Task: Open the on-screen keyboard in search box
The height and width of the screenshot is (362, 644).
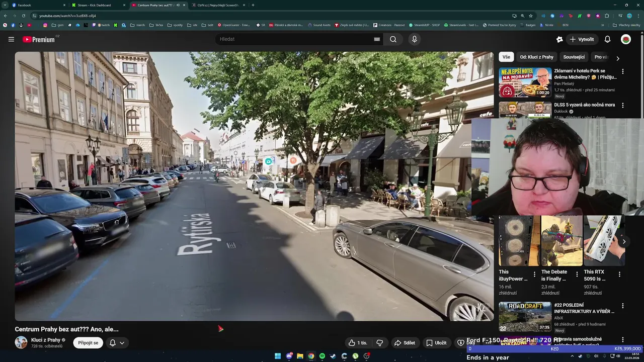Action: (x=377, y=39)
